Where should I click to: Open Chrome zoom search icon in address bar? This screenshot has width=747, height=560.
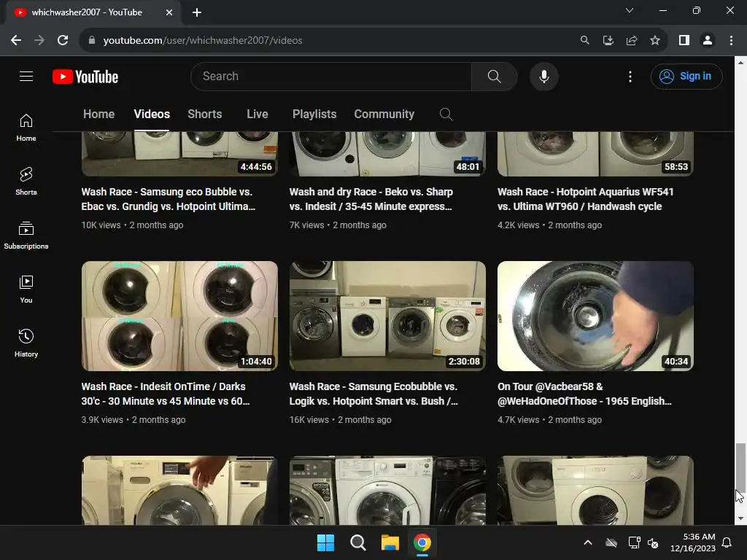tap(584, 41)
